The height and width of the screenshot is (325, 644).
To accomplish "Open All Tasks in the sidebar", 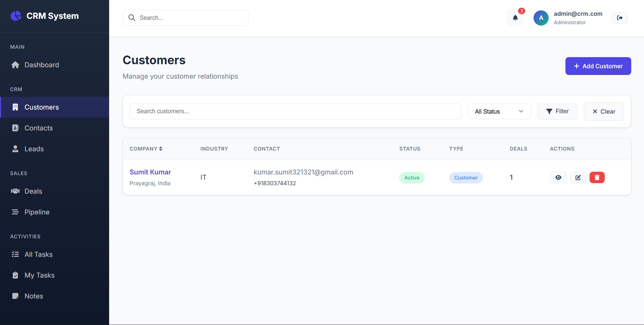I will pyautogui.click(x=38, y=254).
